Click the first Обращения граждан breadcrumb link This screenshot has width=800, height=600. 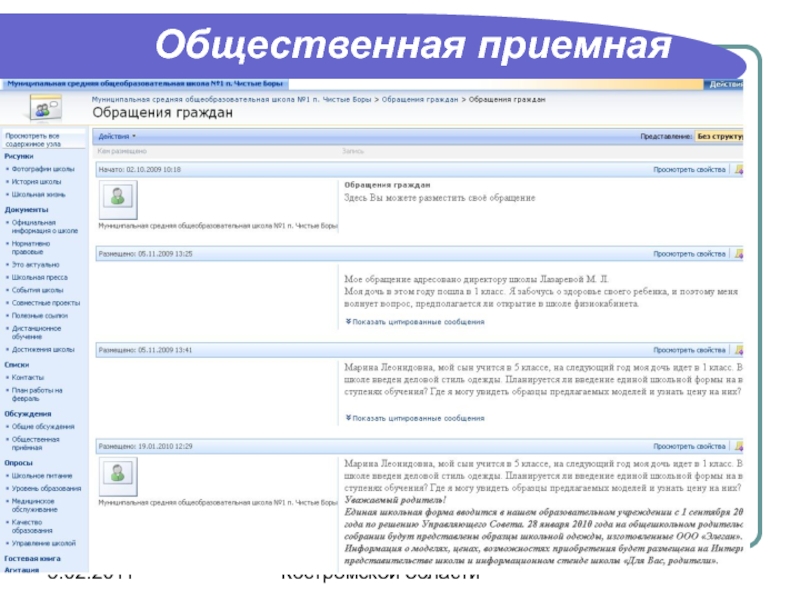tap(420, 99)
